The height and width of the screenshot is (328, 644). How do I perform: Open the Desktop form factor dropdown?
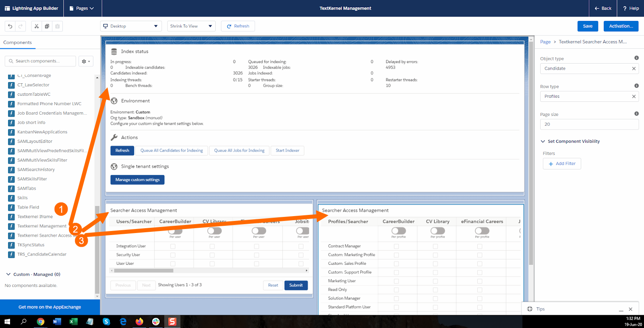(131, 26)
